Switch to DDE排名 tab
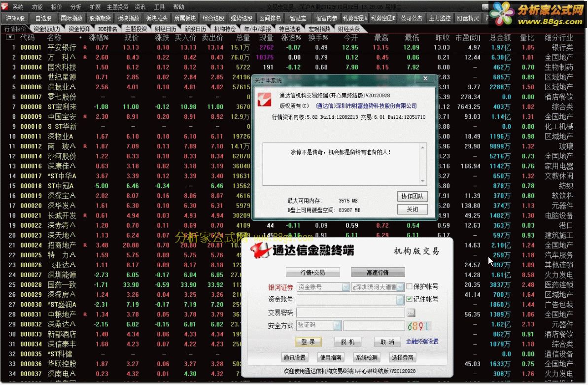The image size is (588, 385). click(x=107, y=29)
